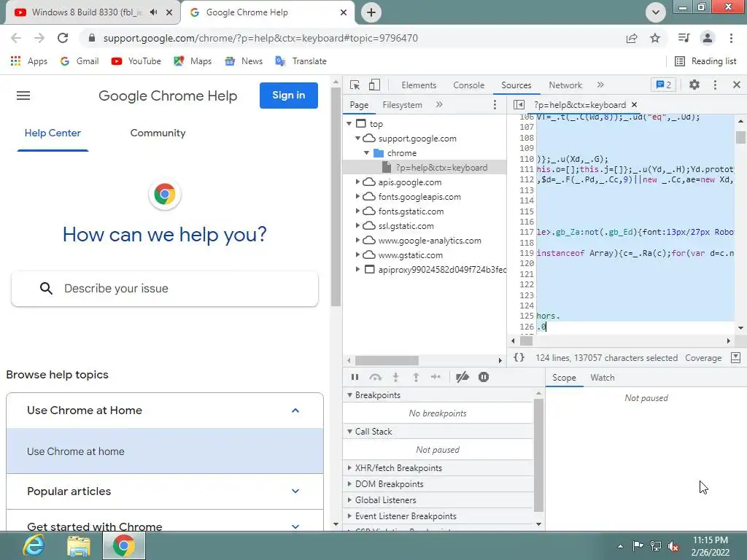Switch to the Console tab
747x560 pixels.
(469, 85)
